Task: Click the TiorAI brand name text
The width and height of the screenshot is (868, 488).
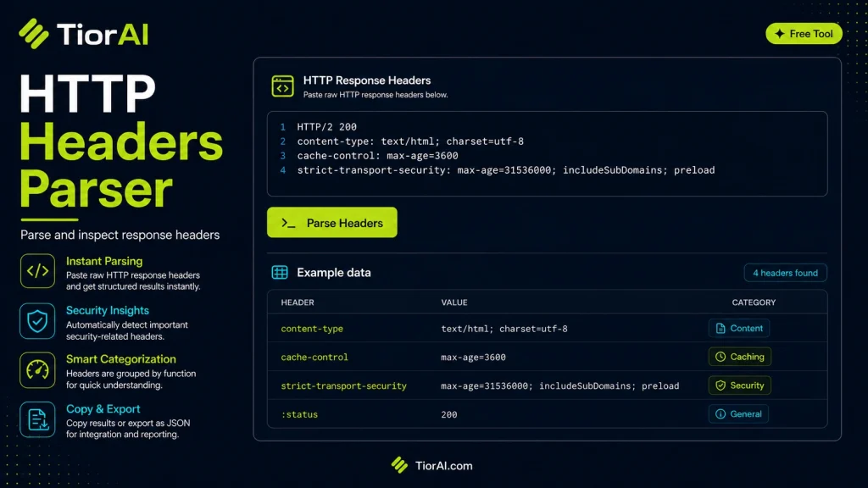Action: coord(103,34)
